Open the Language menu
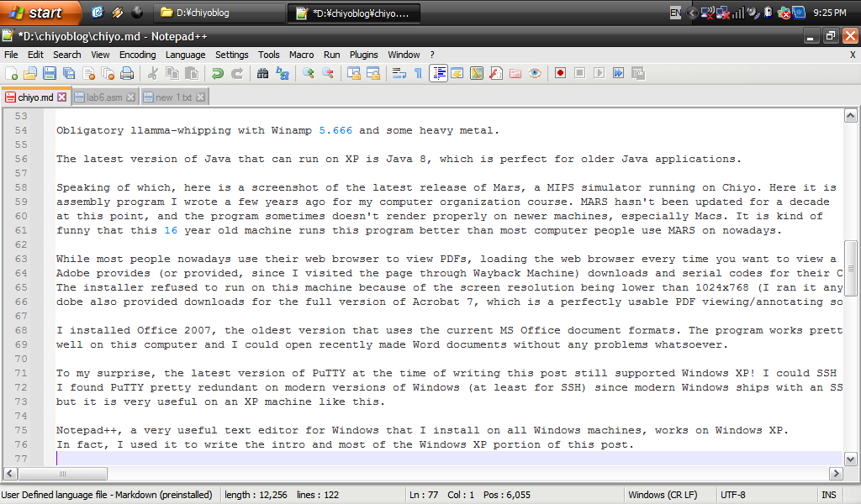The width and height of the screenshot is (861, 504). (186, 55)
